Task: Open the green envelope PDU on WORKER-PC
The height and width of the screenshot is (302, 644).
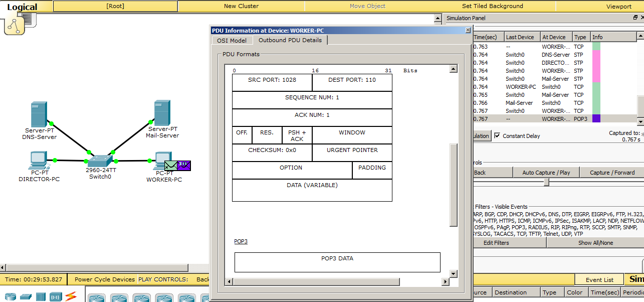Action: pyautogui.click(x=171, y=166)
